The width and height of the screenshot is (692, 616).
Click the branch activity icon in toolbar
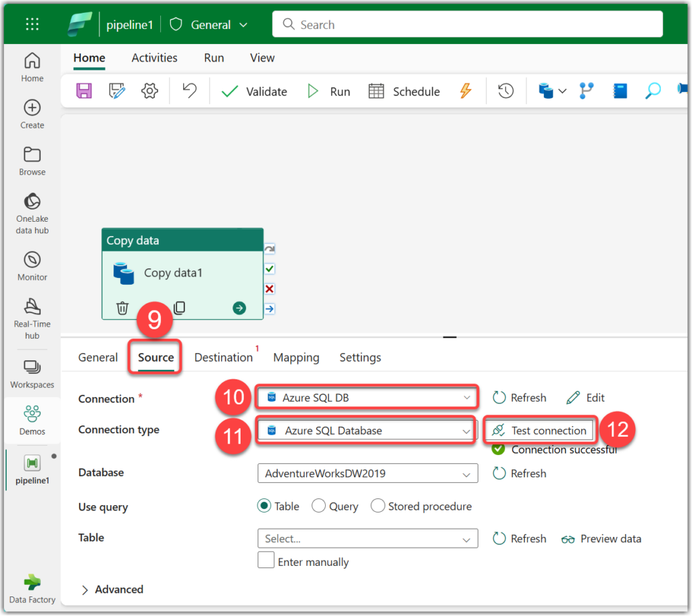click(587, 91)
